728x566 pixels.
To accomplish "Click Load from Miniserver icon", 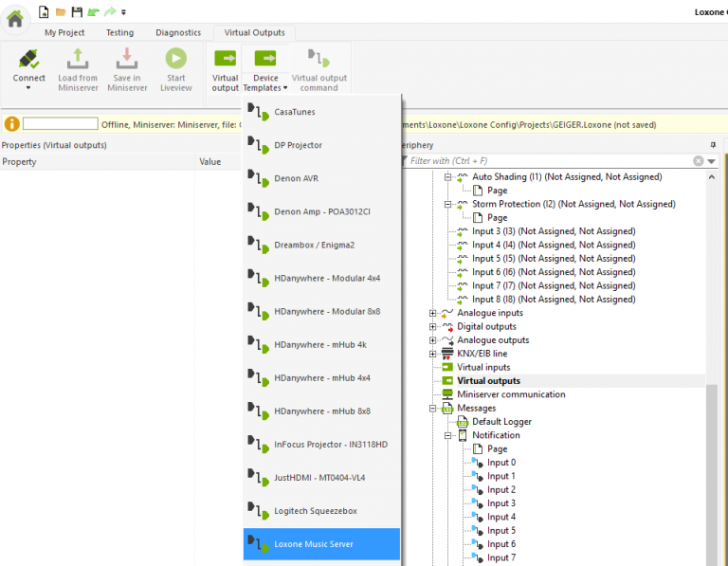I will point(78,59).
